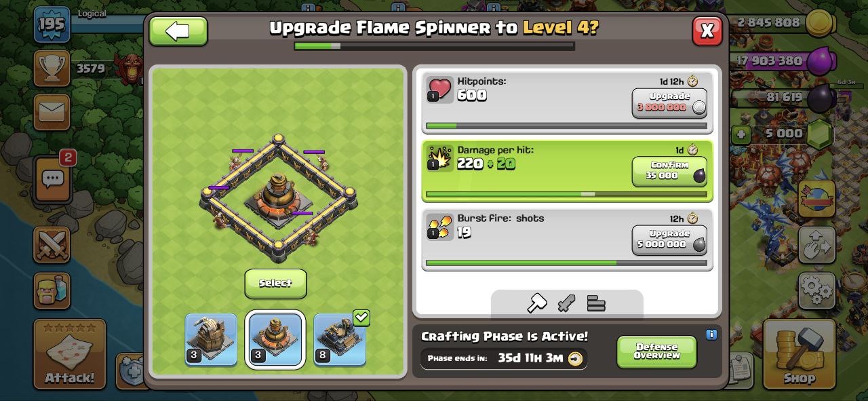Open the trophy league icon

52,68
